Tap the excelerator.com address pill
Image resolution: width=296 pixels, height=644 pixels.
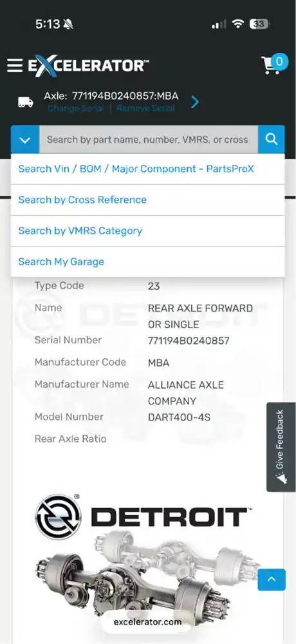pyautogui.click(x=147, y=622)
